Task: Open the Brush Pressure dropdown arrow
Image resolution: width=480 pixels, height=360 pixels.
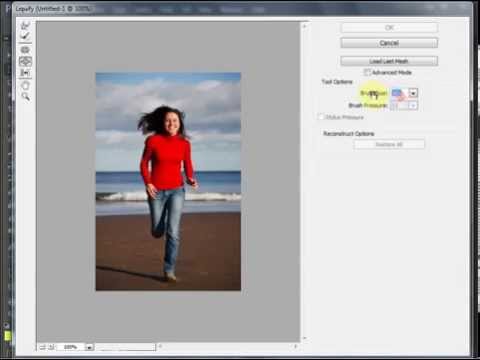Action: click(x=413, y=106)
